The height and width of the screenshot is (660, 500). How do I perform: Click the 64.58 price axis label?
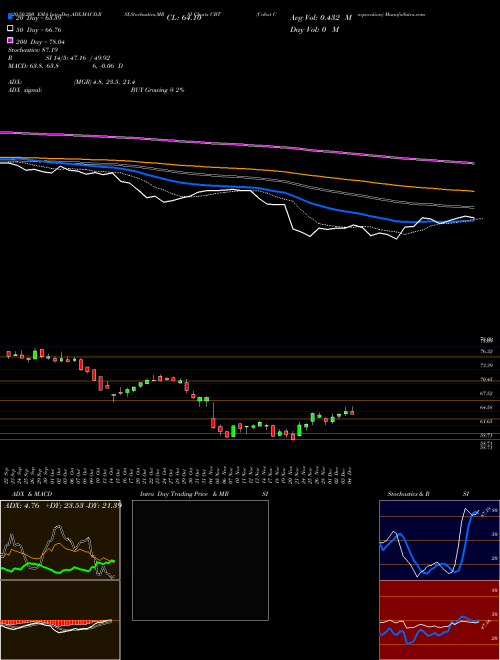pos(487,407)
